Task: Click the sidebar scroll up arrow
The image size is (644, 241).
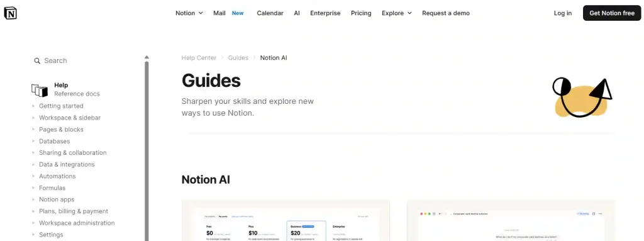Action: click(x=147, y=57)
